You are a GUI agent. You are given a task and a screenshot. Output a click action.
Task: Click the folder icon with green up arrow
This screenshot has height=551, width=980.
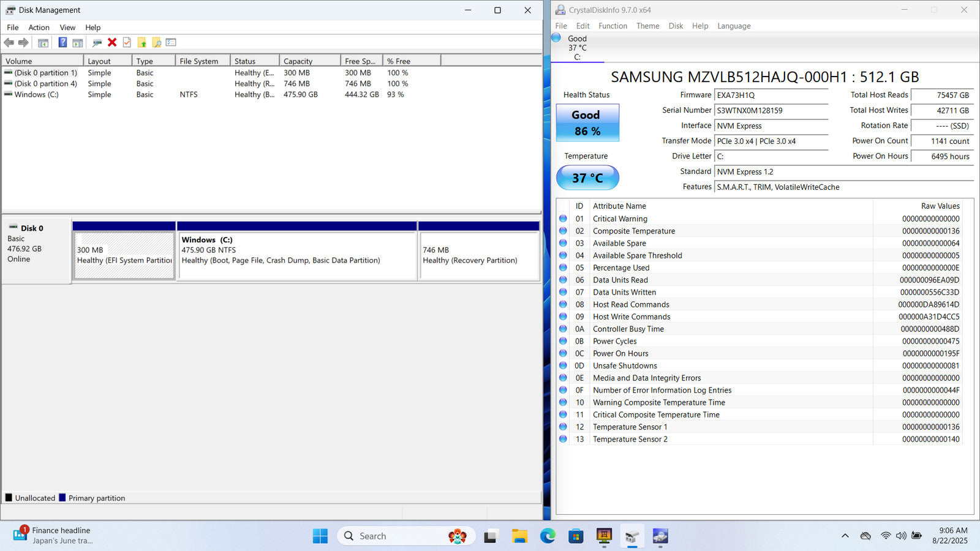[x=142, y=42]
